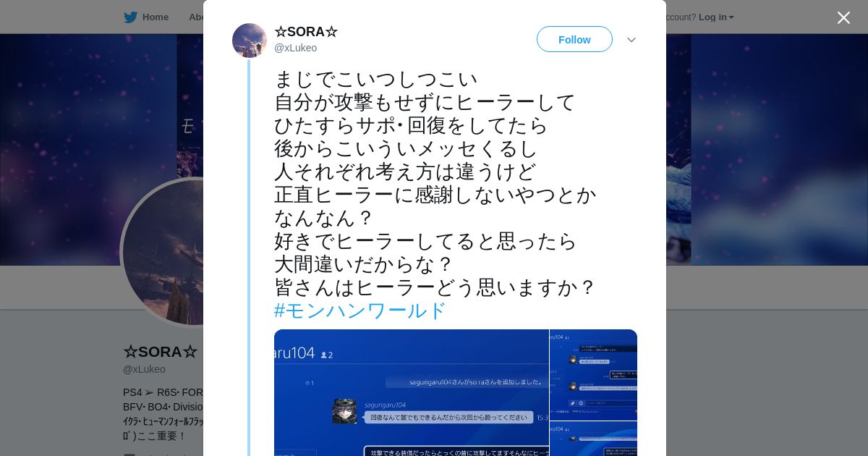Go to Home in top navigation

pos(155,17)
